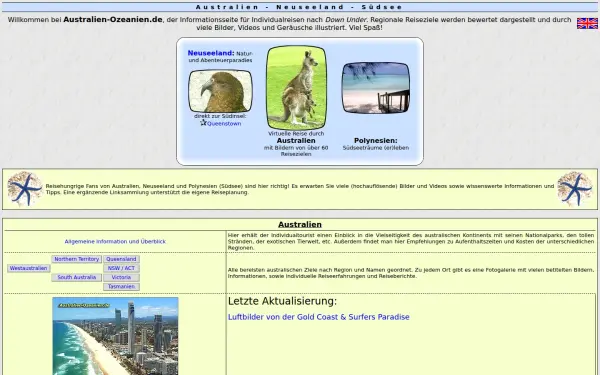Open the Polynesien section link

pyautogui.click(x=375, y=140)
